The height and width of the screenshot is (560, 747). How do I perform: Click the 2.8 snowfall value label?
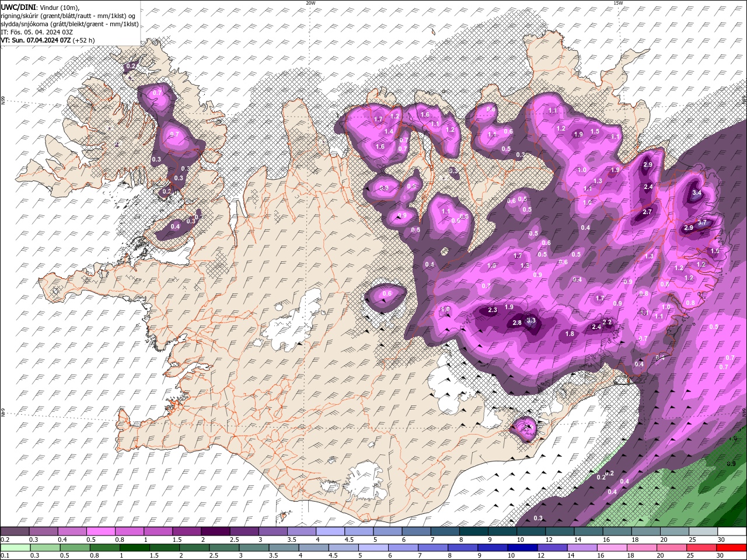pyautogui.click(x=516, y=323)
